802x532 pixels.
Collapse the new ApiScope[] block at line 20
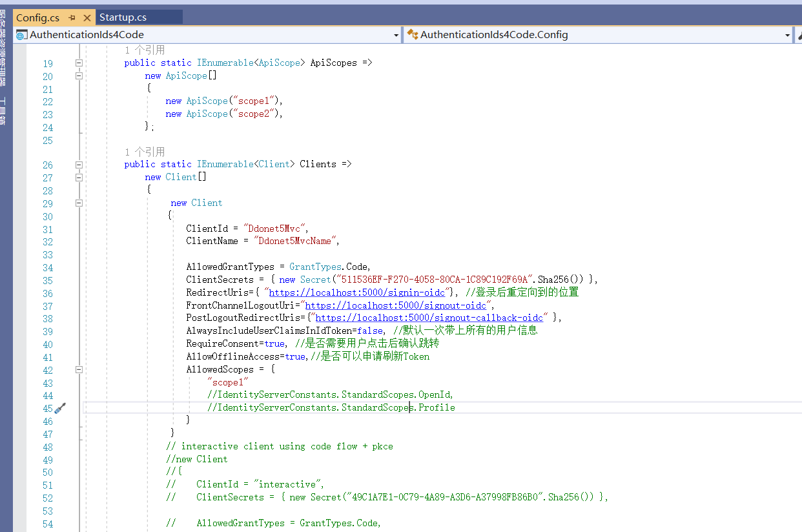point(79,76)
